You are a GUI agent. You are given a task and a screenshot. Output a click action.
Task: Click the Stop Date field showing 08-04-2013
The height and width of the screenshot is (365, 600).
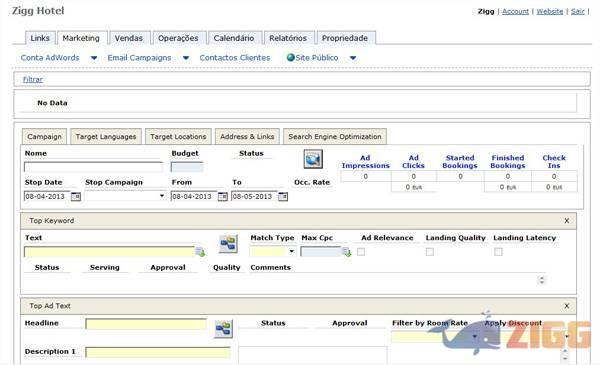(47, 196)
